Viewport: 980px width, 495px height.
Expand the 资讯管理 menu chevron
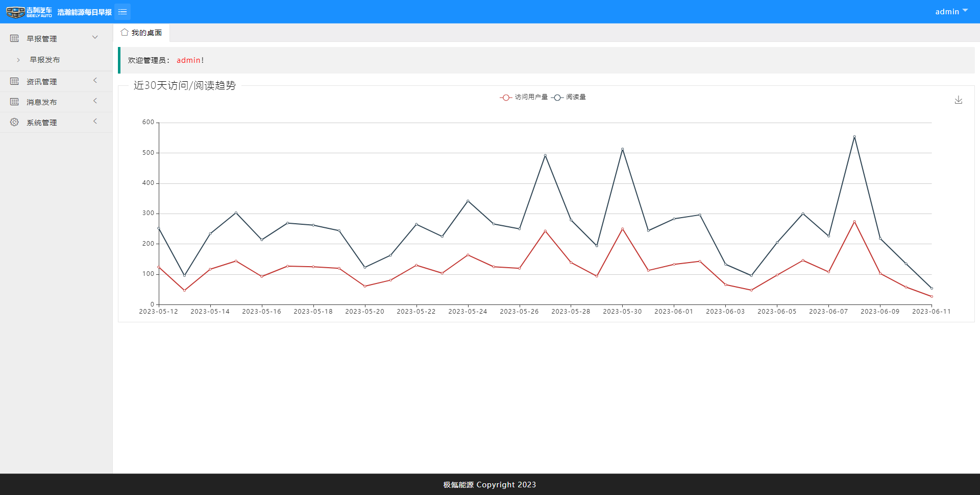click(x=95, y=80)
